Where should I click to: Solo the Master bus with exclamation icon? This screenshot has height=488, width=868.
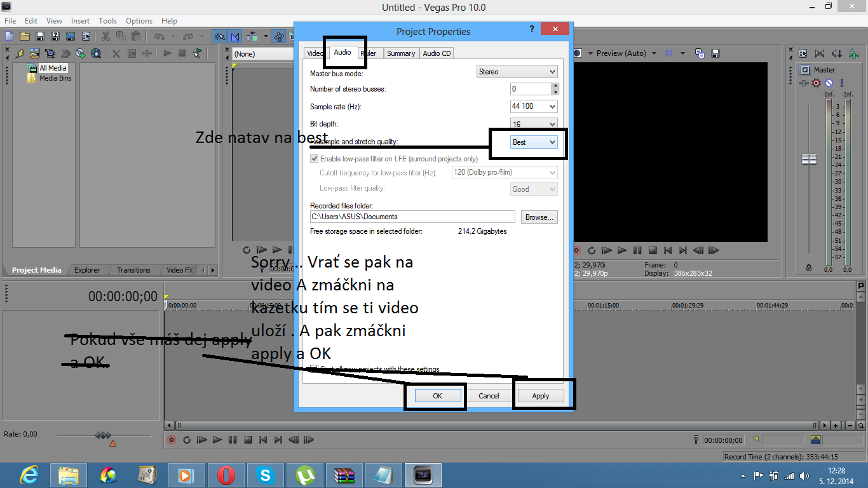pyautogui.click(x=841, y=83)
